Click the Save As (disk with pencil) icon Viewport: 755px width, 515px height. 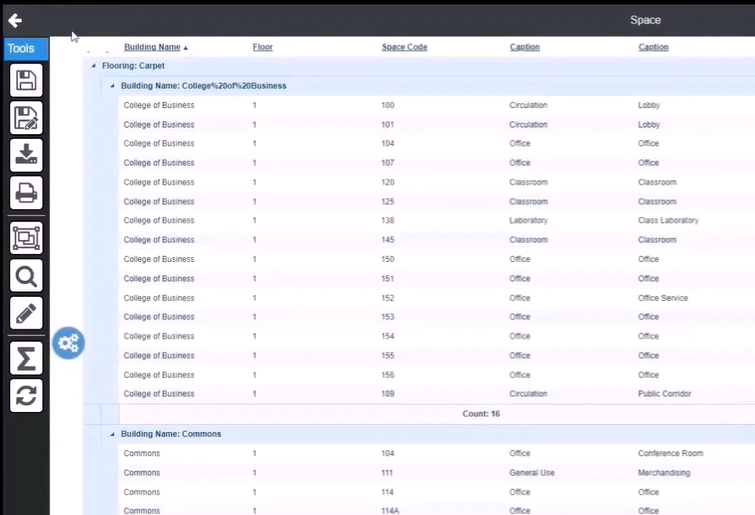[x=26, y=118]
